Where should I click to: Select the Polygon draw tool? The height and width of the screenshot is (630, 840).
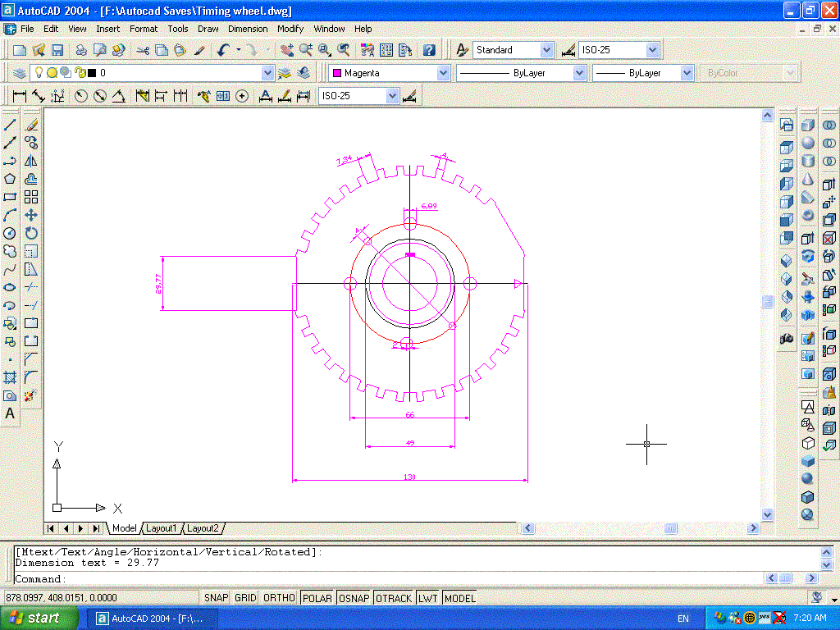pyautogui.click(x=11, y=179)
